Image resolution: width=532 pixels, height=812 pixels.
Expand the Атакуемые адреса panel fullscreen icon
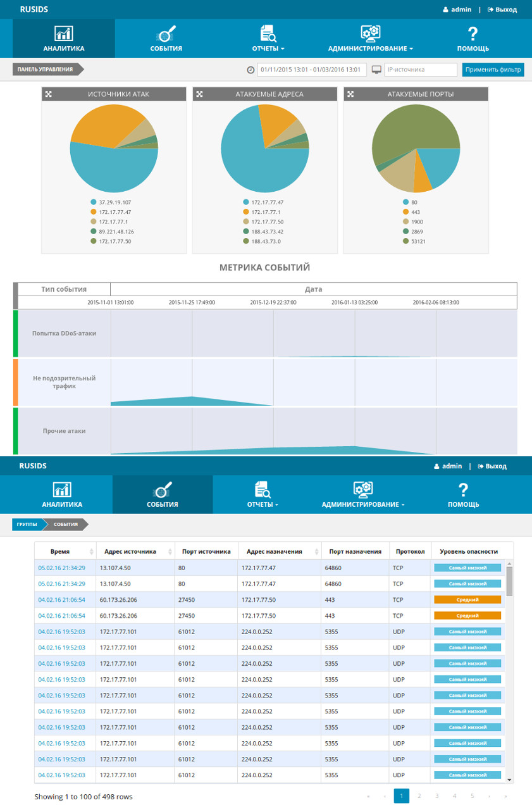pos(199,94)
